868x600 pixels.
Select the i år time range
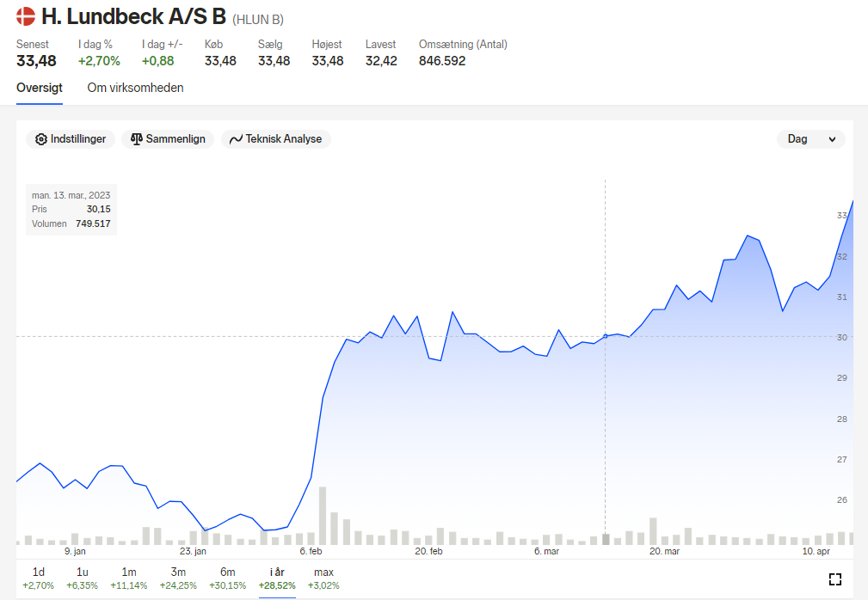tap(277, 579)
